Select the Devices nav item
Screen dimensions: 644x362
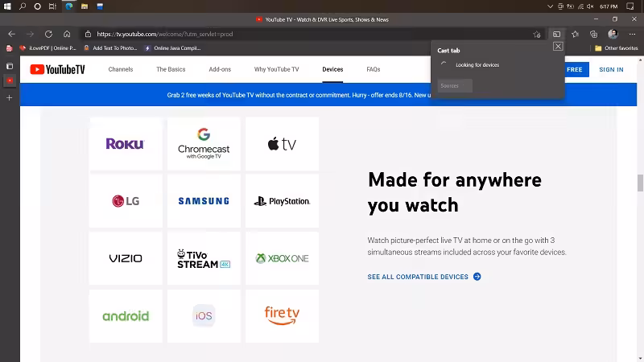[332, 69]
